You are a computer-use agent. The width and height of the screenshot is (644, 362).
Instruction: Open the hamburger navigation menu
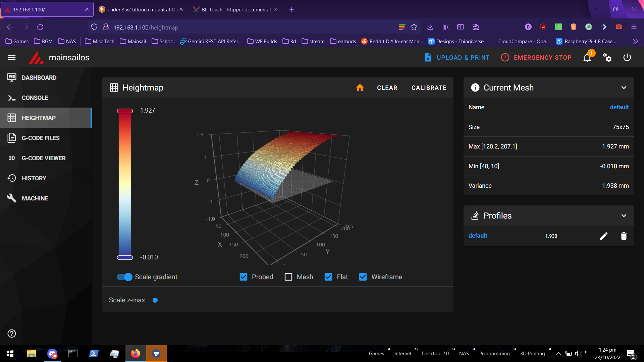click(11, 57)
